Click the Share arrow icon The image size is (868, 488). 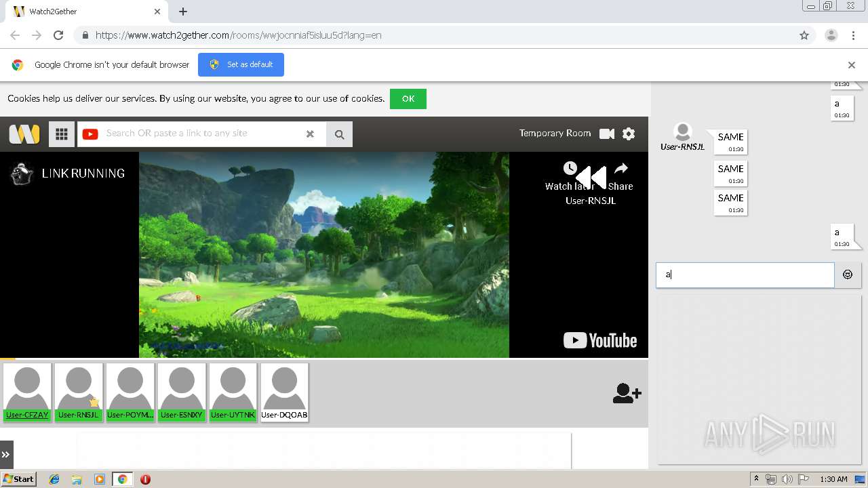tap(621, 168)
